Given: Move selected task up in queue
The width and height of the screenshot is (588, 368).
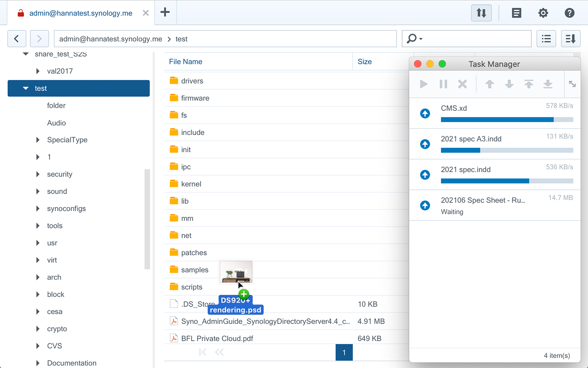Looking at the screenshot, I should [x=489, y=84].
